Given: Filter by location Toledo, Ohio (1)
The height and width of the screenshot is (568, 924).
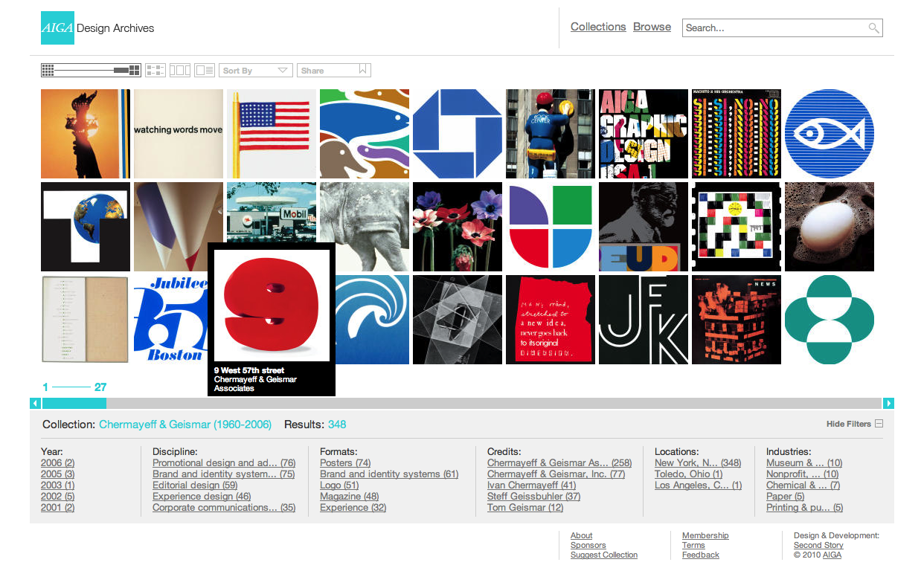Looking at the screenshot, I should (689, 474).
